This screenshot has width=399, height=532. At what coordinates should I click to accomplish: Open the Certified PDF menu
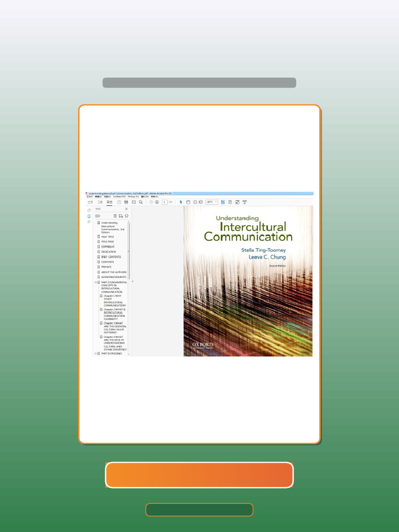[x=119, y=196]
